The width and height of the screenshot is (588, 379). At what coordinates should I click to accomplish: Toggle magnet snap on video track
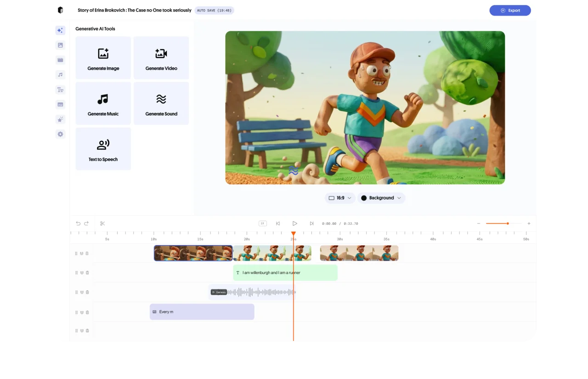point(82,253)
